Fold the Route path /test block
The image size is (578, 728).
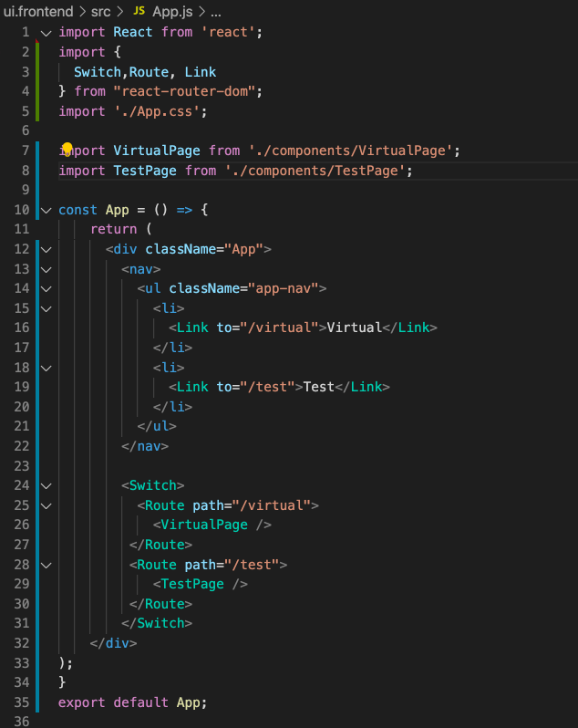pyautogui.click(x=46, y=565)
